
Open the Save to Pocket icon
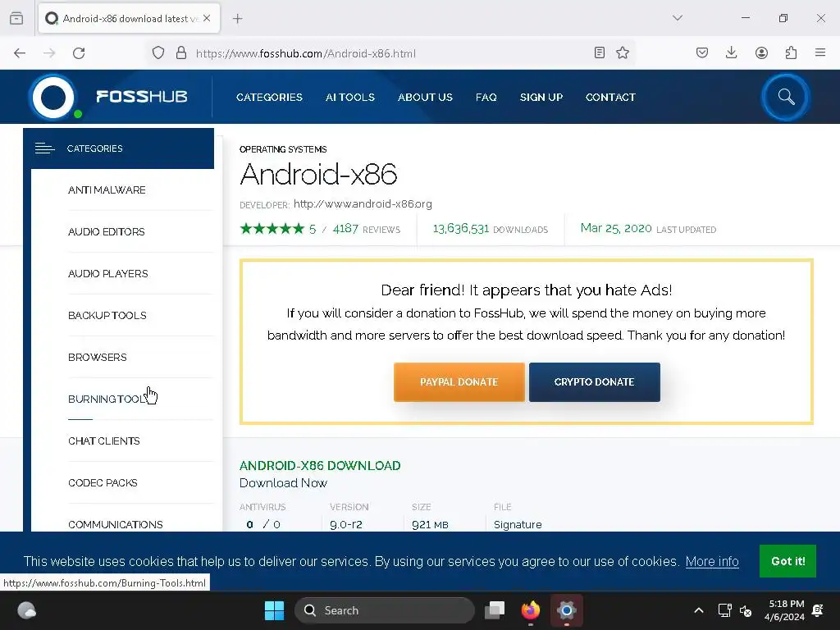tap(702, 52)
